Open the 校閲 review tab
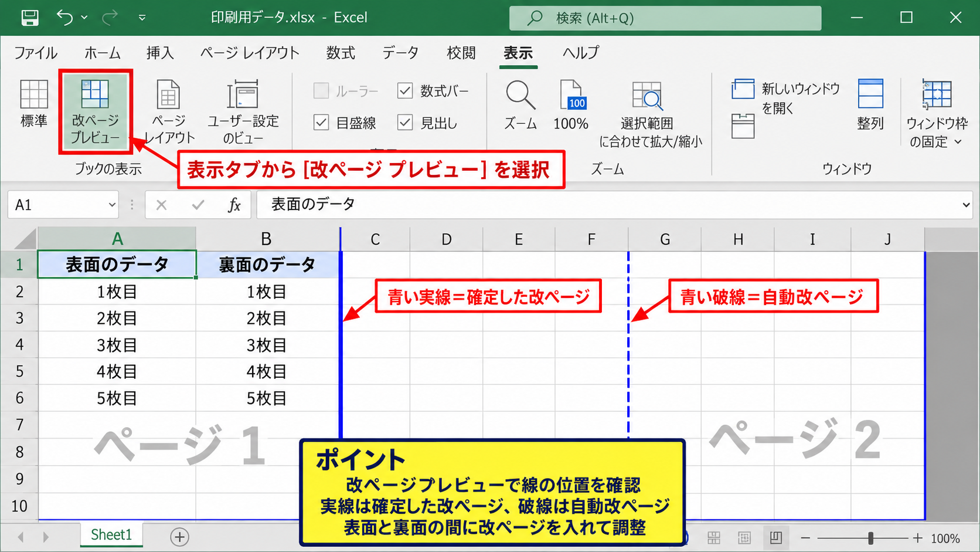 [x=461, y=53]
